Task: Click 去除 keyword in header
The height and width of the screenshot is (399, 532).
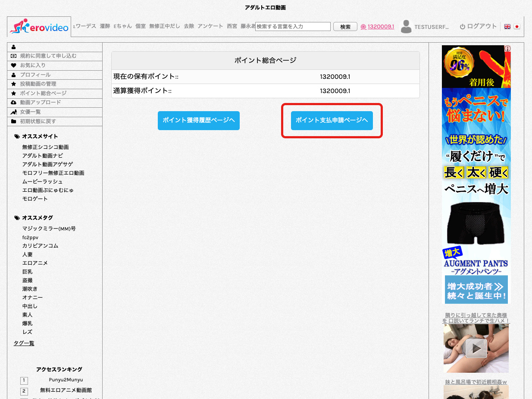Action: (x=189, y=26)
